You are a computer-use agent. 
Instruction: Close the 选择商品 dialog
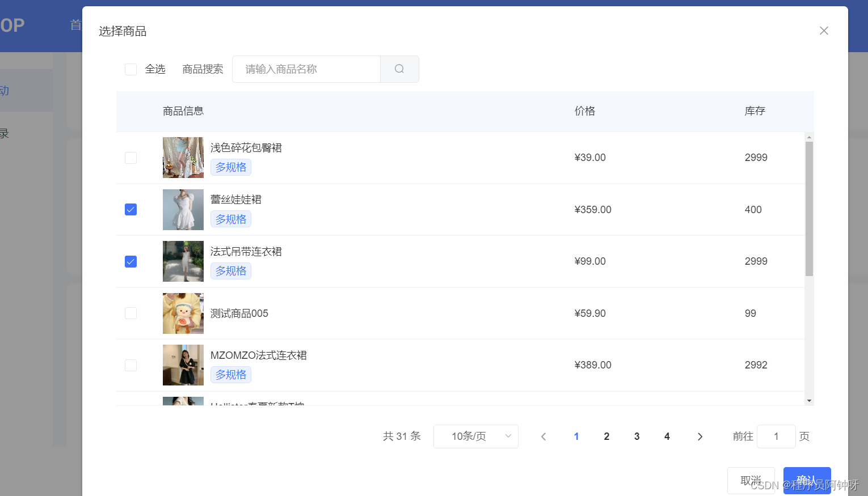pyautogui.click(x=824, y=31)
